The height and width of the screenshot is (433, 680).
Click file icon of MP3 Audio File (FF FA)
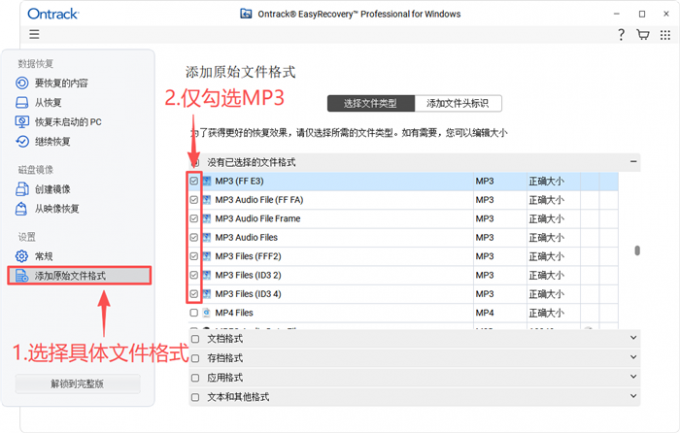(207, 200)
